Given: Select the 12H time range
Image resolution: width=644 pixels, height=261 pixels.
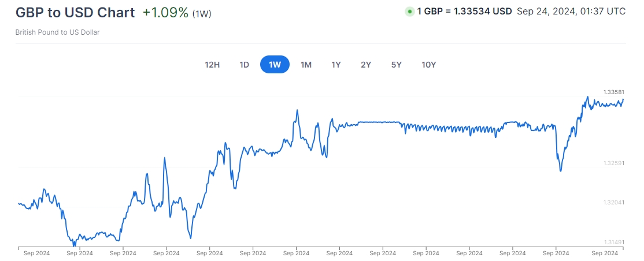Looking at the screenshot, I should [212, 65].
